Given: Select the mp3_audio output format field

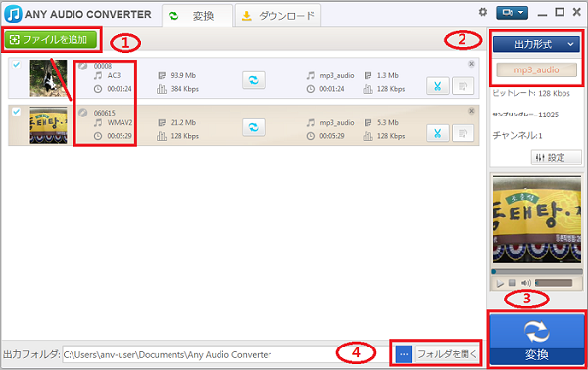Looking at the screenshot, I should [x=537, y=69].
